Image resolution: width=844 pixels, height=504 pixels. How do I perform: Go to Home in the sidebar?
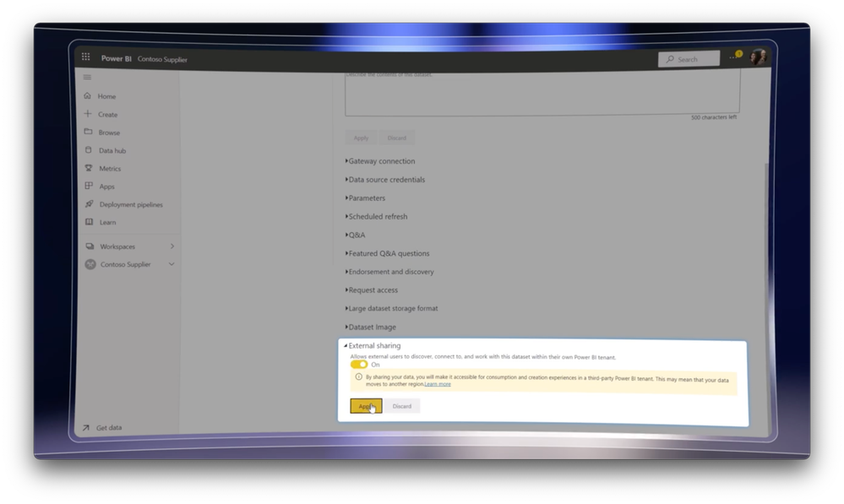pos(106,96)
